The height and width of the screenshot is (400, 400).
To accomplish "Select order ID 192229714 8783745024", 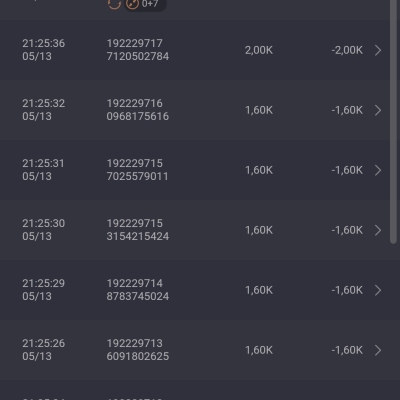I will pos(138,290).
